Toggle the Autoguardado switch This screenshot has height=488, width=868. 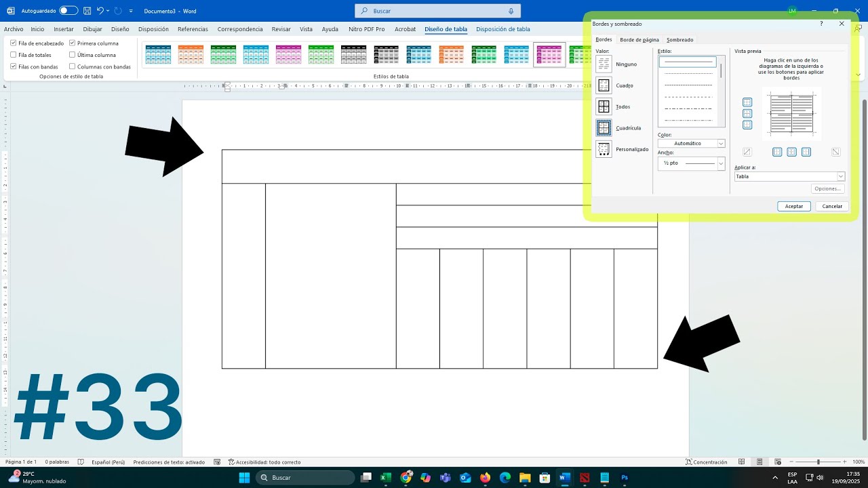[x=68, y=11]
